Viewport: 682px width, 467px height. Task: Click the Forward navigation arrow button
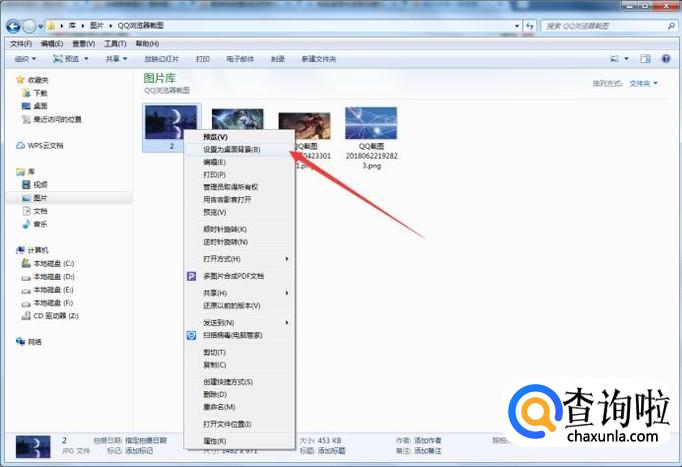click(29, 27)
